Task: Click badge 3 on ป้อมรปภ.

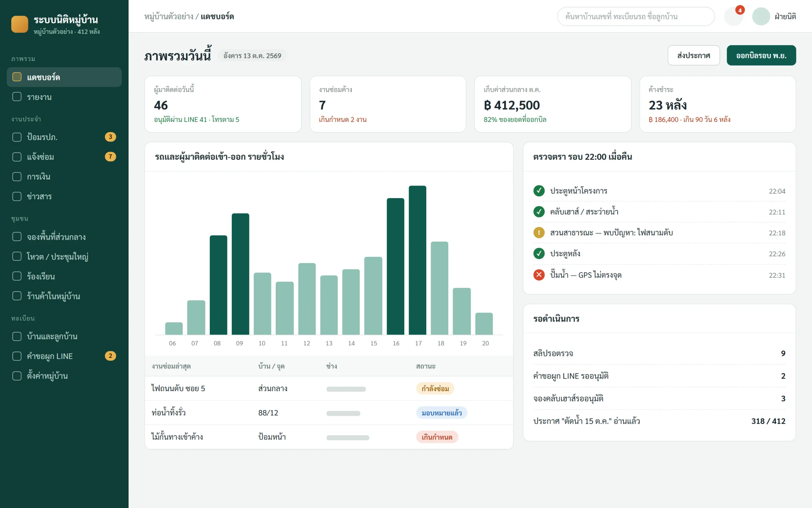Action: (110, 137)
